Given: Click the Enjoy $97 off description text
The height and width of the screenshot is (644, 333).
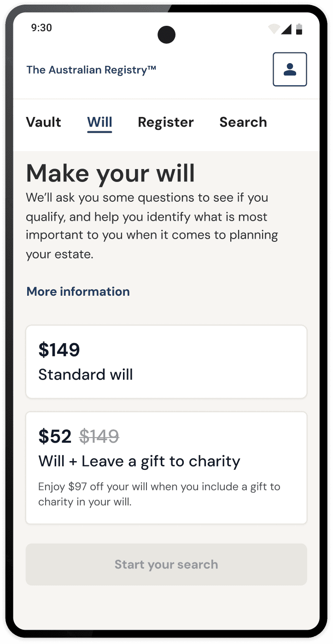Looking at the screenshot, I should click(159, 494).
